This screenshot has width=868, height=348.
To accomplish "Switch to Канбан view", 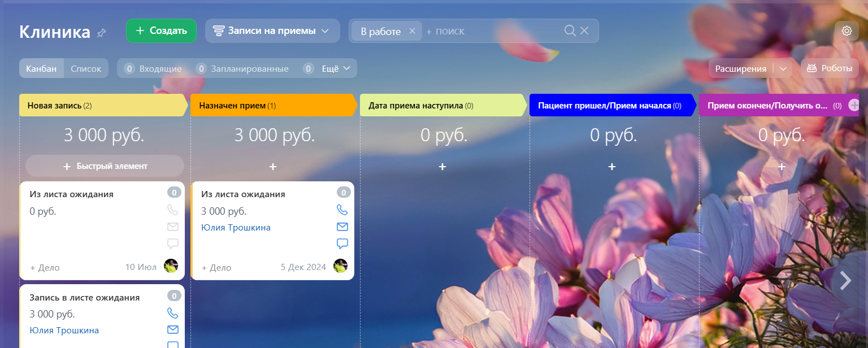I will point(41,68).
